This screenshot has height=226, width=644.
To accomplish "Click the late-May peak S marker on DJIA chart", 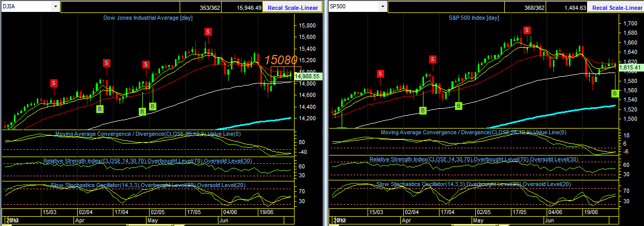I will (x=208, y=32).
